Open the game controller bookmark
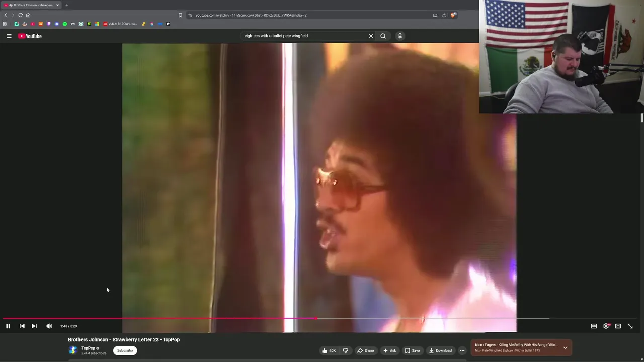 (x=73, y=24)
